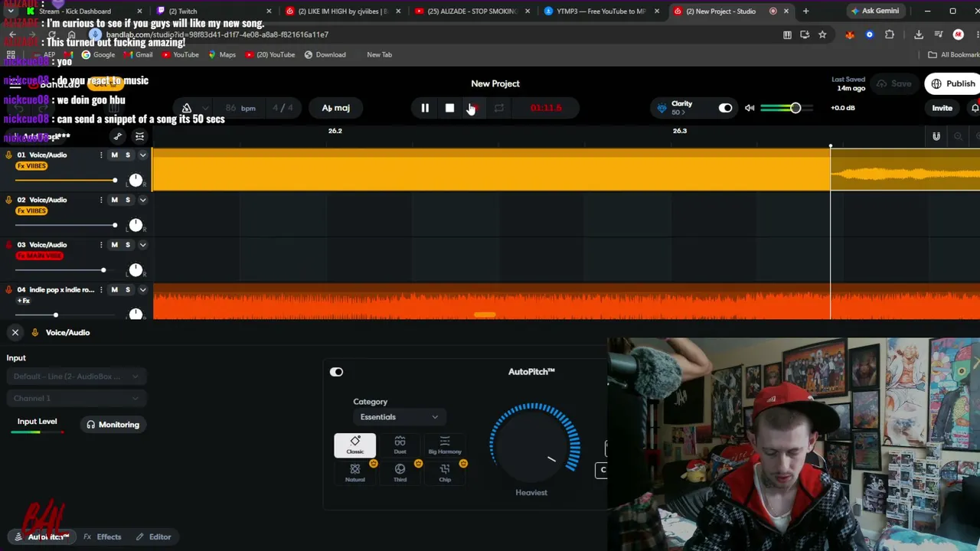This screenshot has width=980, height=551.
Task: Toggle the Clarity switch
Action: coord(725,108)
